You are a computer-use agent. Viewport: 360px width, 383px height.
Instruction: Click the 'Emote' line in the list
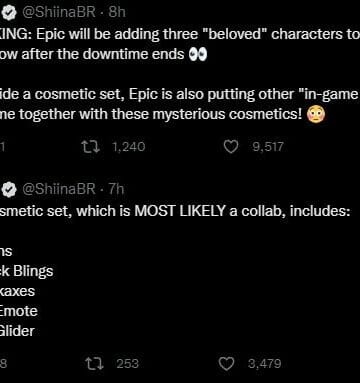pos(19,311)
